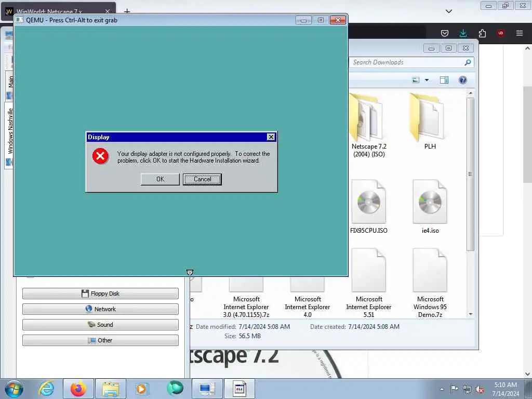Click the Explorer scrollbar up arrow
532x399 pixels.
470,93
